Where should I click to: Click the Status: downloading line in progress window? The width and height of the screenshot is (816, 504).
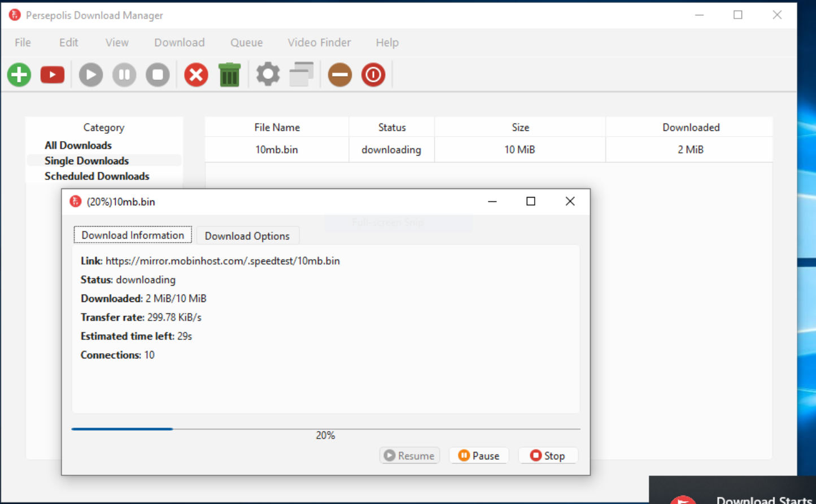[128, 279]
